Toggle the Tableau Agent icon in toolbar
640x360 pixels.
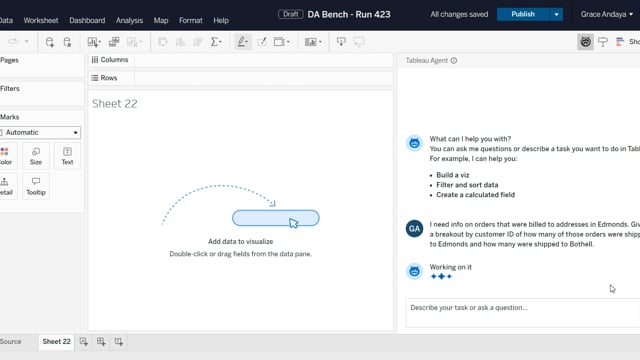pyautogui.click(x=585, y=42)
